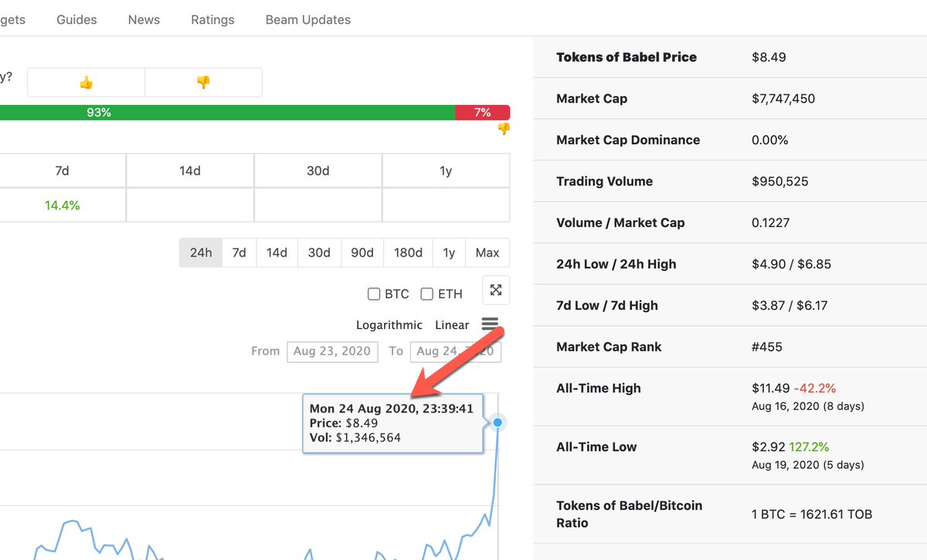The image size is (927, 560).
Task: Select the 30d chart range button
Action: pos(319,253)
